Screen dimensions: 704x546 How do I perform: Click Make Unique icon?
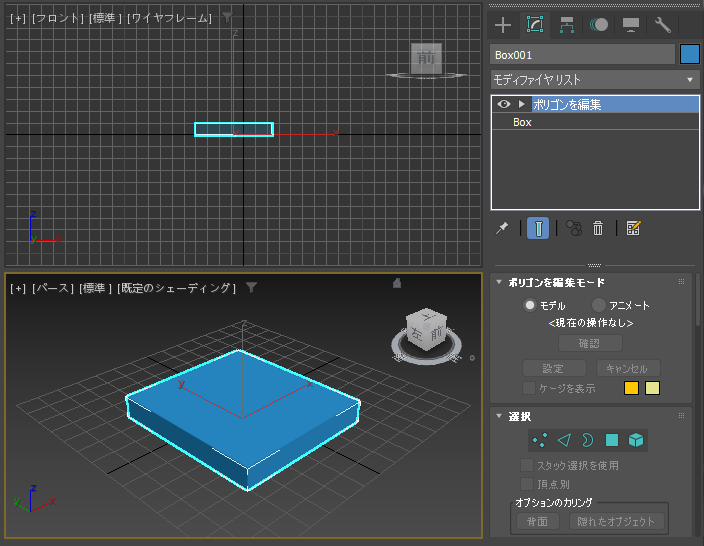click(574, 228)
